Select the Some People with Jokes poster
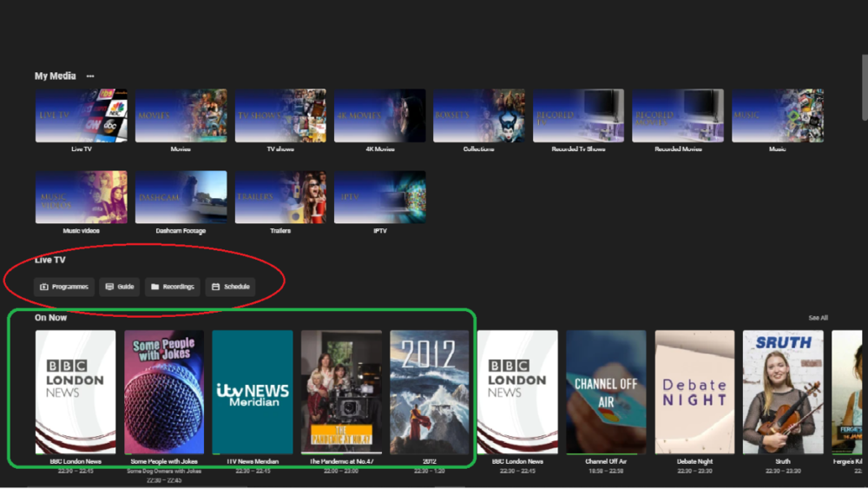The image size is (868, 489). pyautogui.click(x=164, y=392)
